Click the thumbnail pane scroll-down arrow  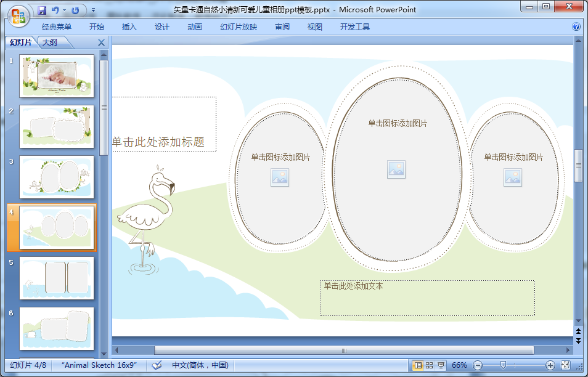[x=104, y=354]
